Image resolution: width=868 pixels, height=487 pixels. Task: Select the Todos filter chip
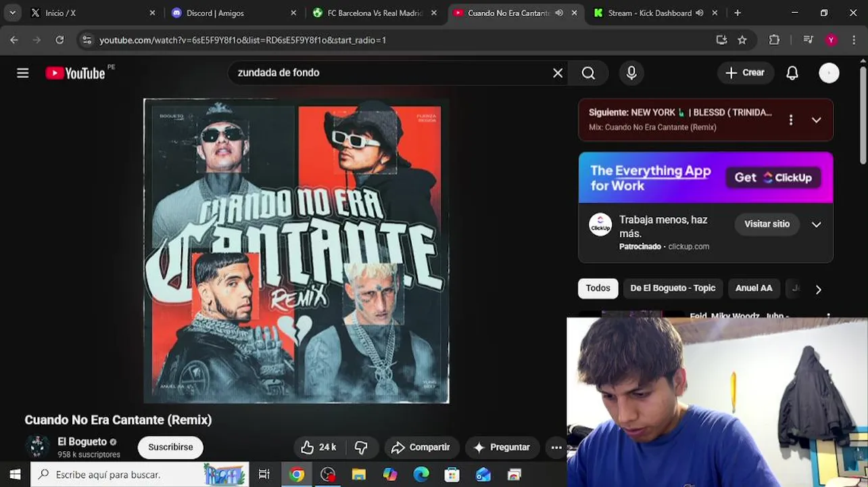pyautogui.click(x=598, y=288)
